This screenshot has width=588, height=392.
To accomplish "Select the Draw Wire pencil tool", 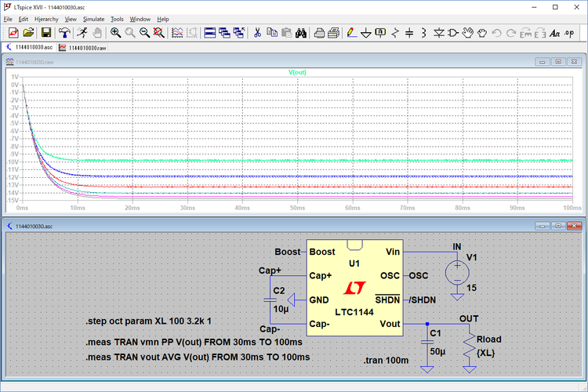I will pos(351,33).
